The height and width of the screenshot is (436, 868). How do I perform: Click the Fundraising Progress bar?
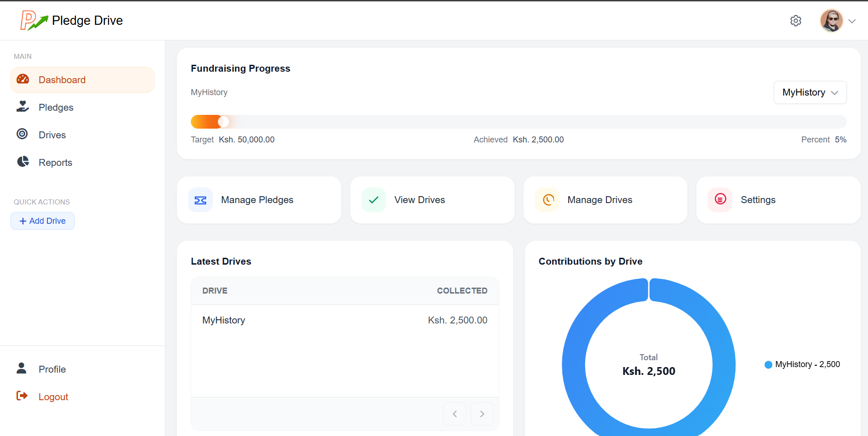click(x=519, y=121)
